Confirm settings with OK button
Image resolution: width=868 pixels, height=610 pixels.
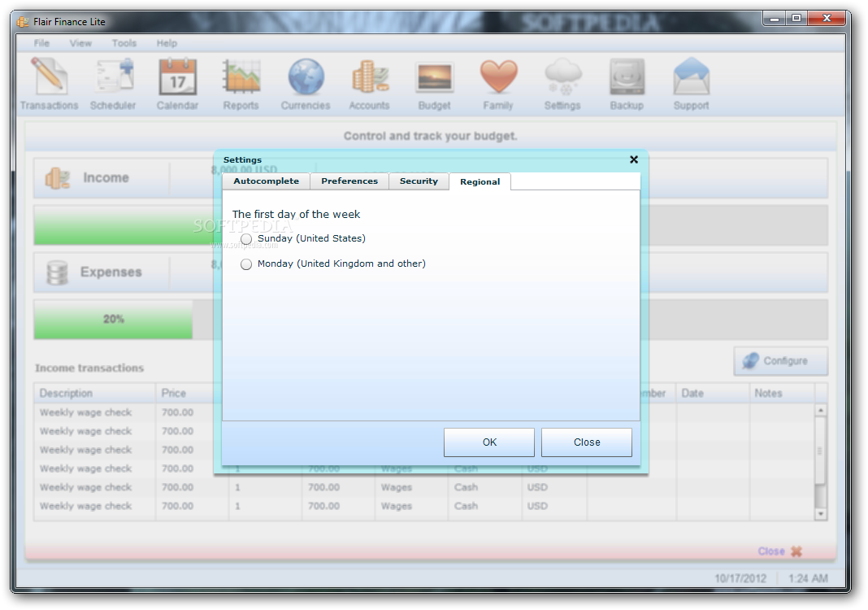point(489,442)
